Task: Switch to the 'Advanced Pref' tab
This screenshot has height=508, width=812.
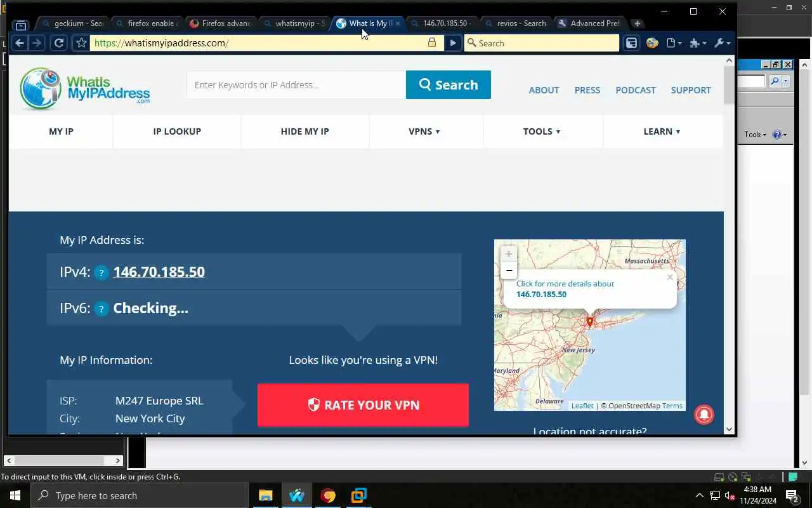Action: [590, 23]
